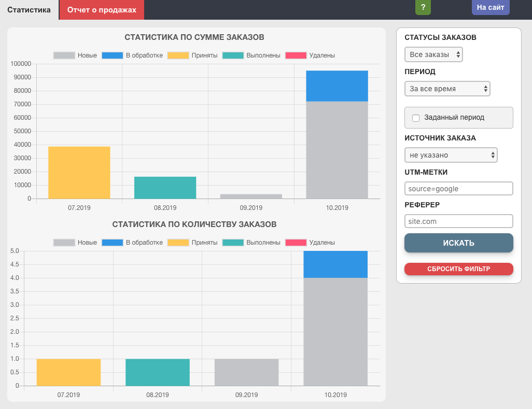Click yellow 07.2019 bar in sum chart
Image resolution: width=532 pixels, height=409 pixels.
79,173
